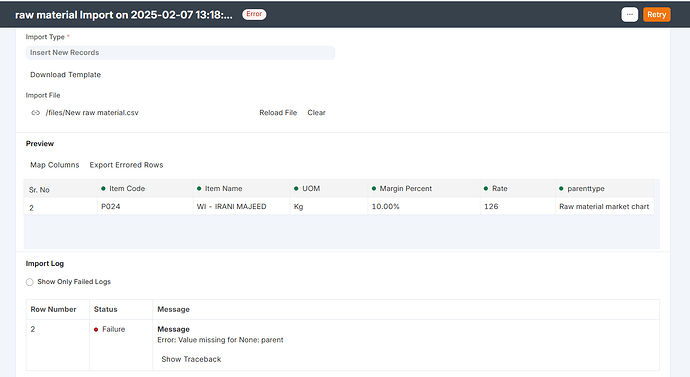This screenshot has height=377, width=690.
Task: Click the Rate column header
Action: point(518,188)
